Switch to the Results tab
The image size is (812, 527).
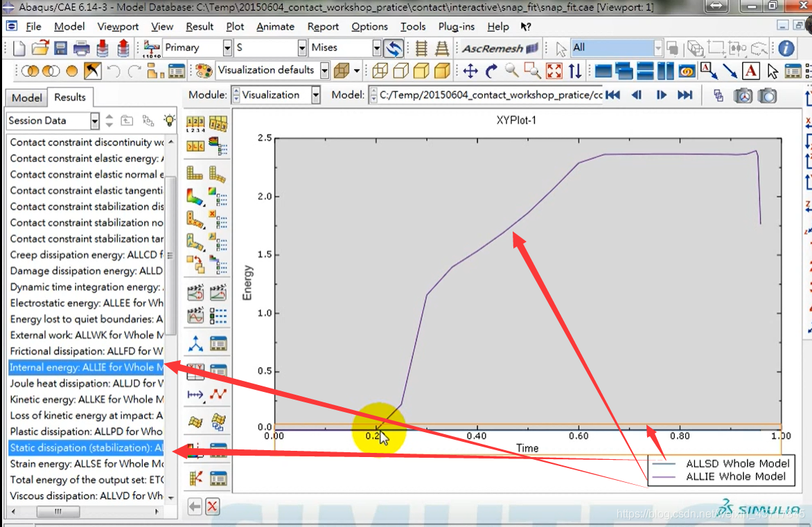coord(70,98)
